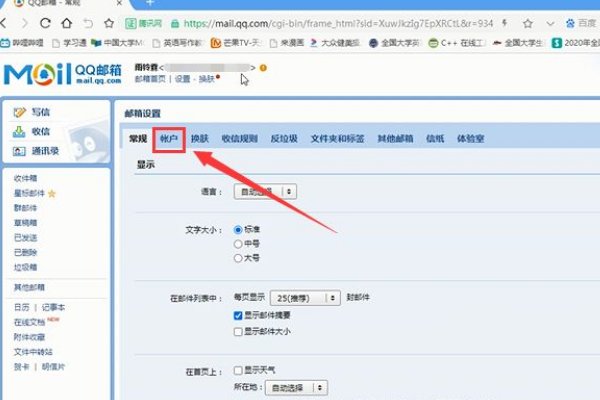Open the 全国大学生 bookmark
Image resolution: width=600 pixels, height=400 pixels.
point(518,43)
